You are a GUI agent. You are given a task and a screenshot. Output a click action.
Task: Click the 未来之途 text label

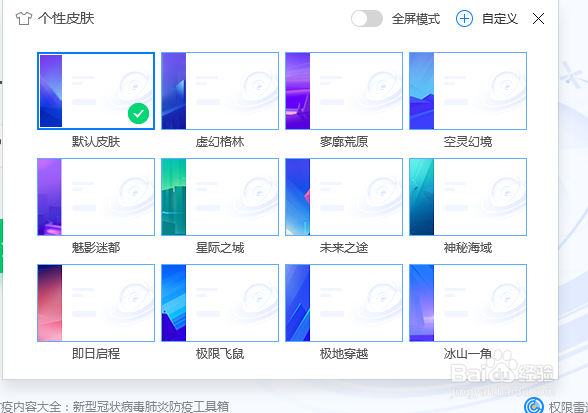coord(344,248)
